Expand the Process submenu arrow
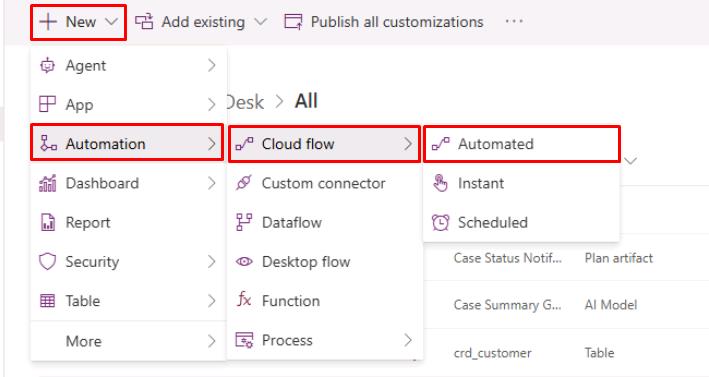The image size is (709, 377). pos(408,340)
